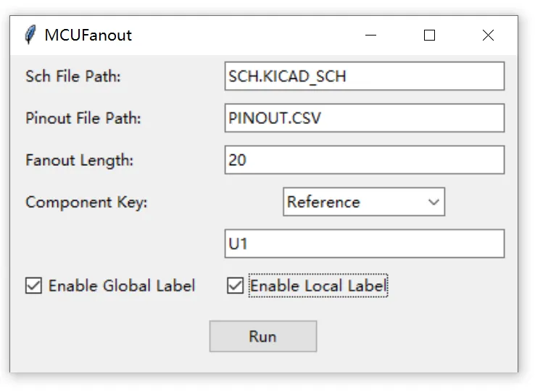The width and height of the screenshot is (535, 392).
Task: Close the MCUFanout window
Action: 488,35
